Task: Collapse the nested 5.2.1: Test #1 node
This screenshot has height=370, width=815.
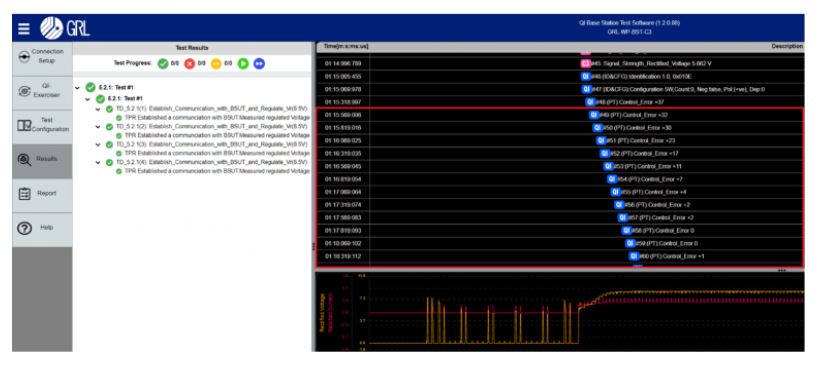Action: [x=88, y=98]
